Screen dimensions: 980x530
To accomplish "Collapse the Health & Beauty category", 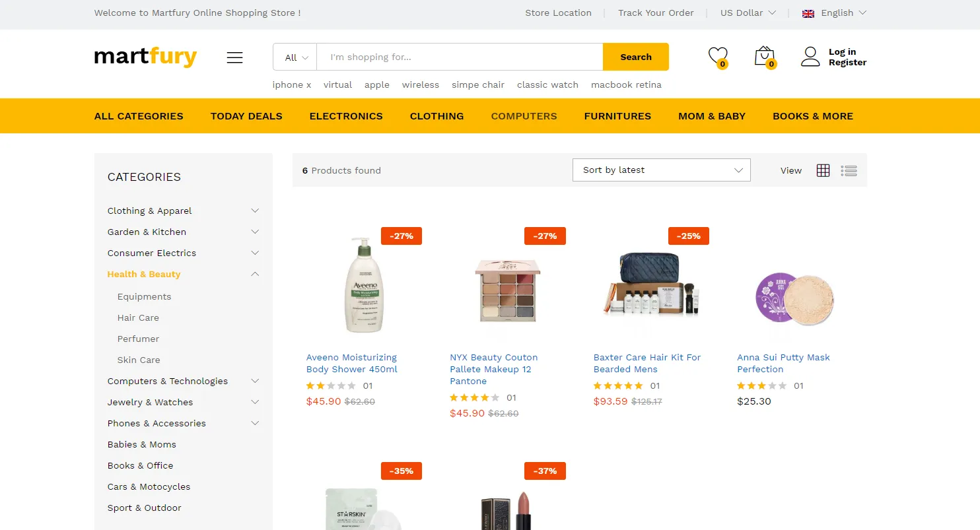I will (255, 275).
